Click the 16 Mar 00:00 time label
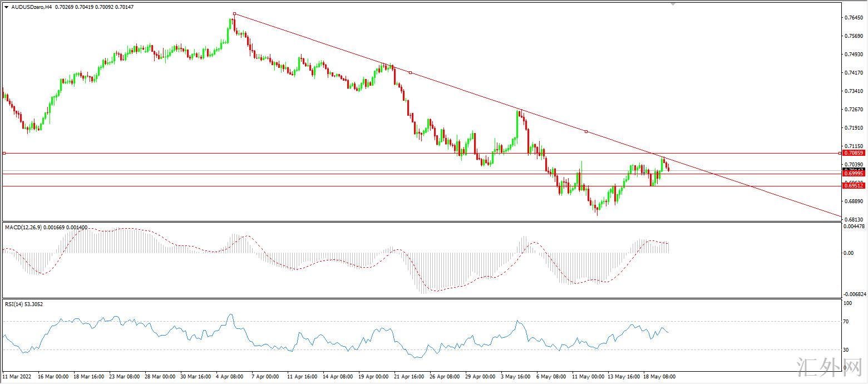 [x=52, y=377]
